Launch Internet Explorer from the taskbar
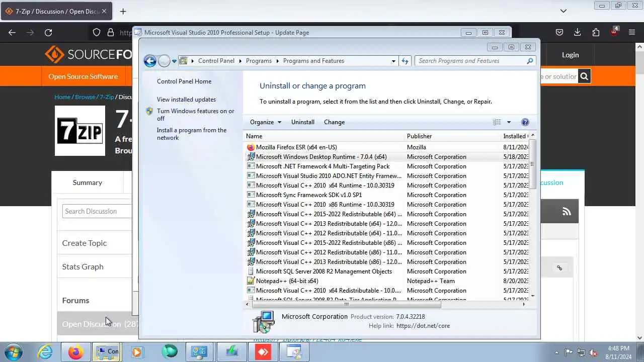The width and height of the screenshot is (644, 362). pos(45,352)
